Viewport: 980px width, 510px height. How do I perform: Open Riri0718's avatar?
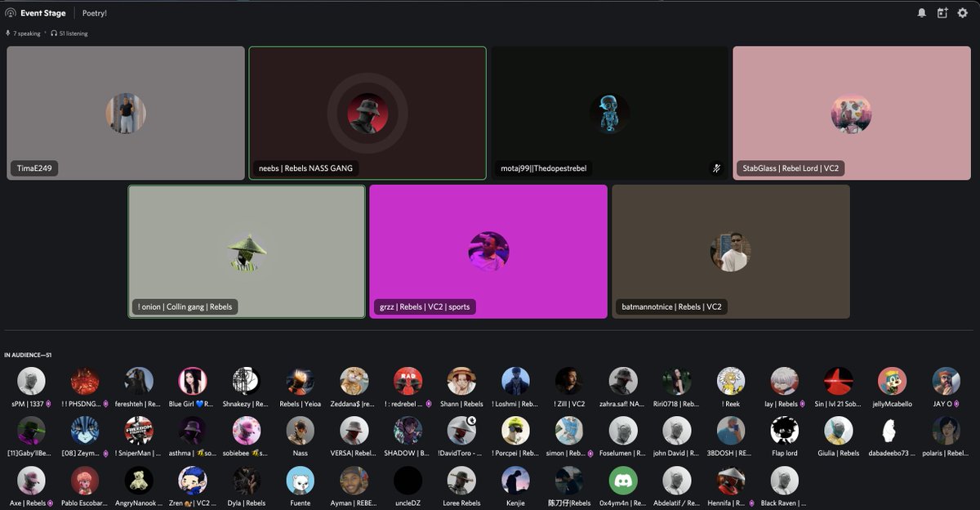click(677, 381)
